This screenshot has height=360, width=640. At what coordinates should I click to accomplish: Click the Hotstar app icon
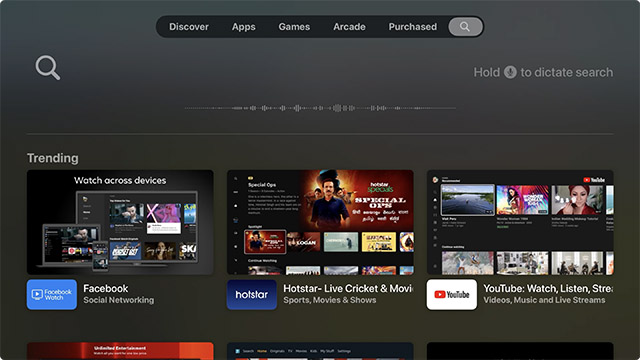click(x=252, y=294)
